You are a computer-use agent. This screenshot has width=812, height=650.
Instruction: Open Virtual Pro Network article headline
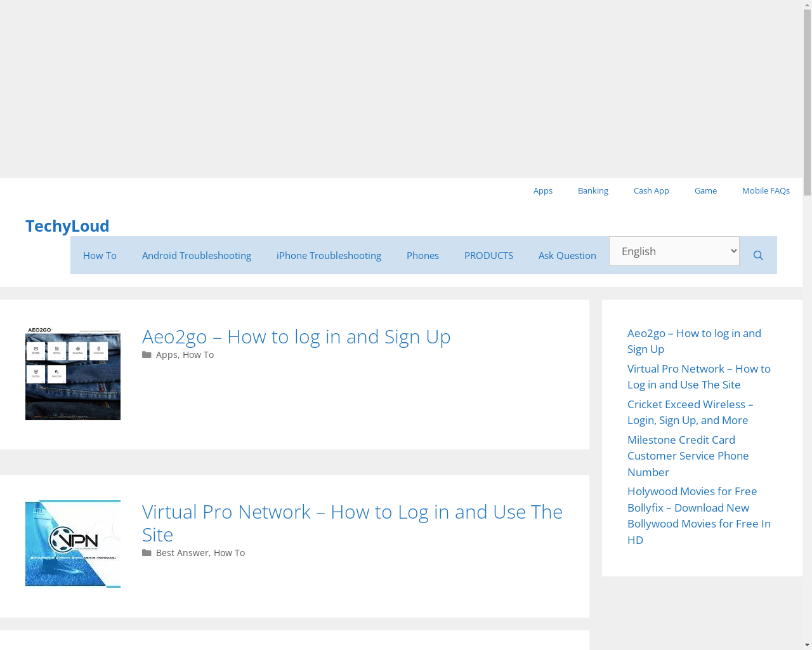click(352, 523)
